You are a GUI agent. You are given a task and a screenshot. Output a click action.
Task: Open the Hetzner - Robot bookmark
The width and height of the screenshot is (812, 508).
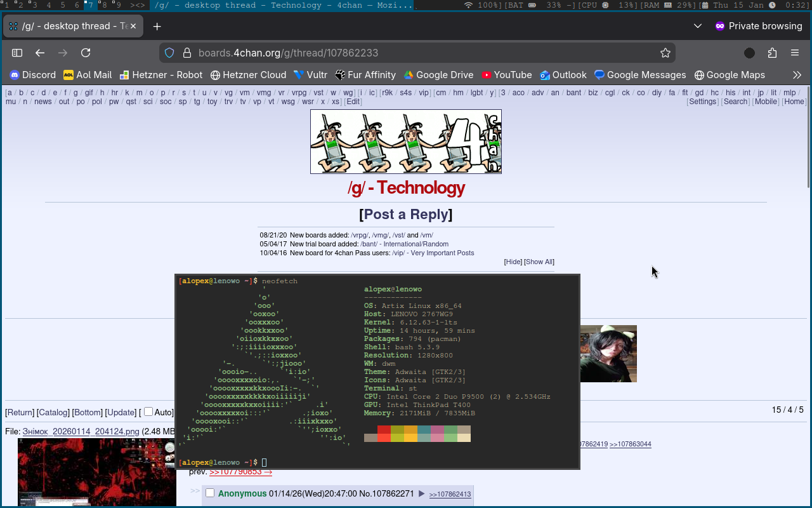pos(161,75)
